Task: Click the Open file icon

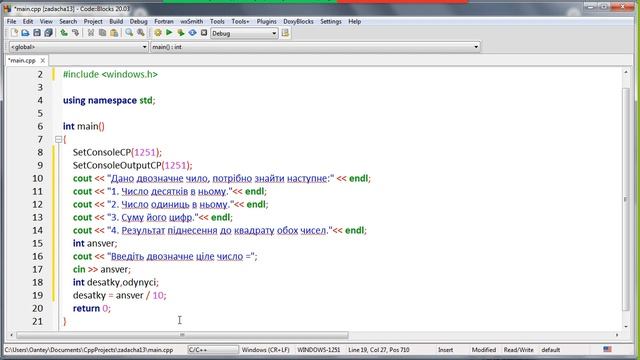Action: point(25,33)
